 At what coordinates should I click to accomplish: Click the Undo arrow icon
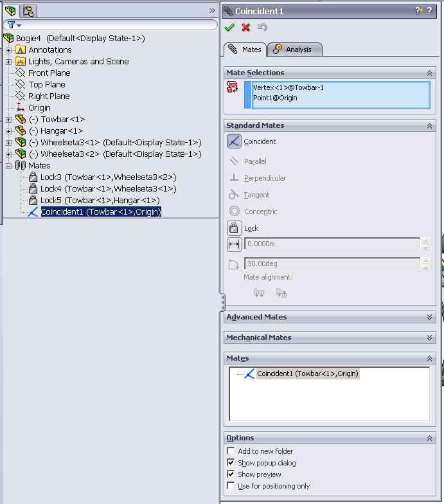coord(262,27)
